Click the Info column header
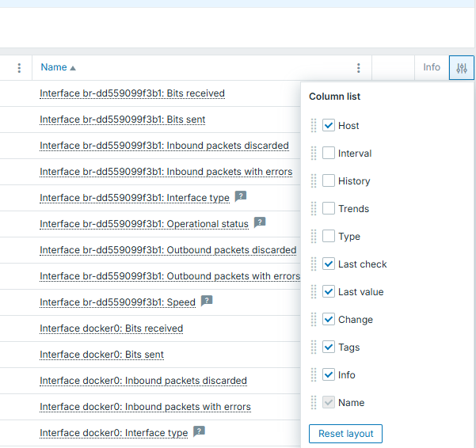Image resolution: width=476 pixels, height=448 pixels. click(x=432, y=68)
